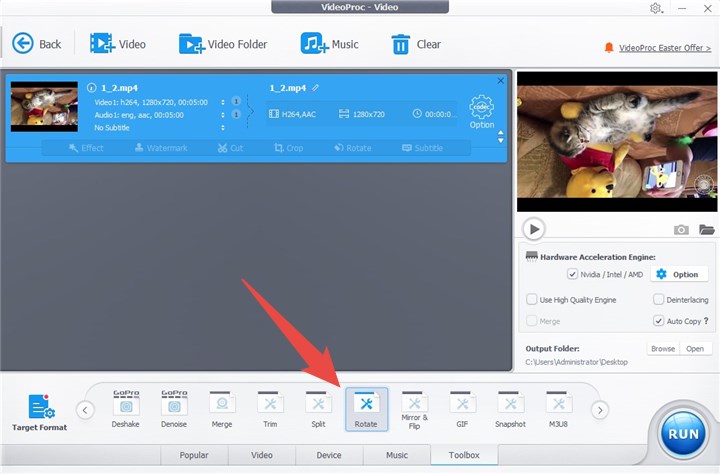
Task: Rename output file with pencil icon
Action: point(315,88)
